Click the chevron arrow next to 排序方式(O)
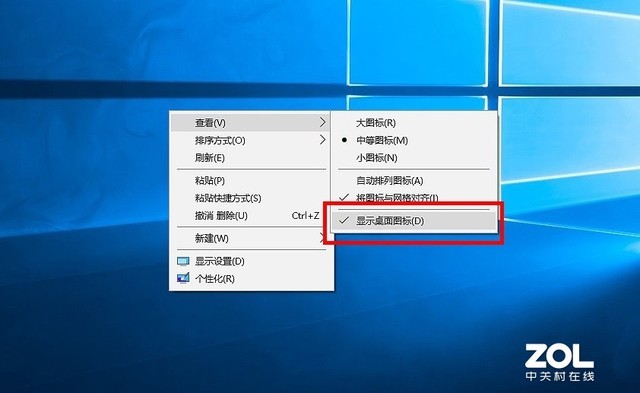The height and width of the screenshot is (393, 640). tap(322, 140)
